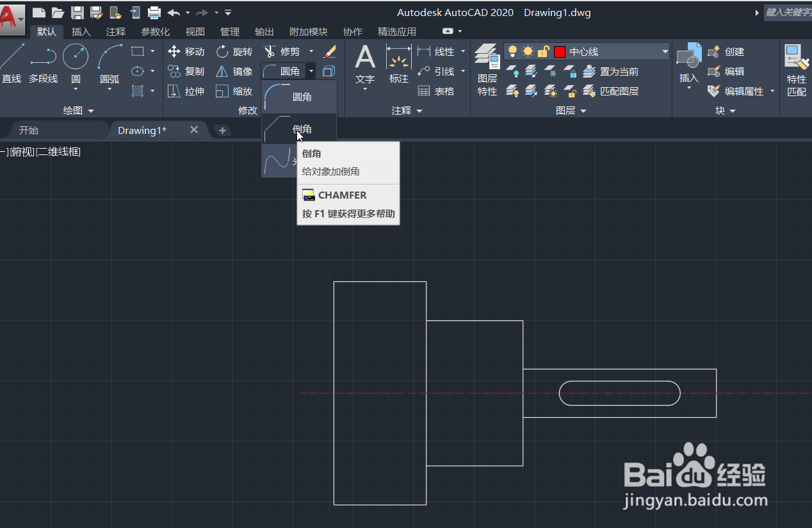Select the 直线 (Line) tool
Viewport: 812px width, 528px height.
[x=11, y=64]
